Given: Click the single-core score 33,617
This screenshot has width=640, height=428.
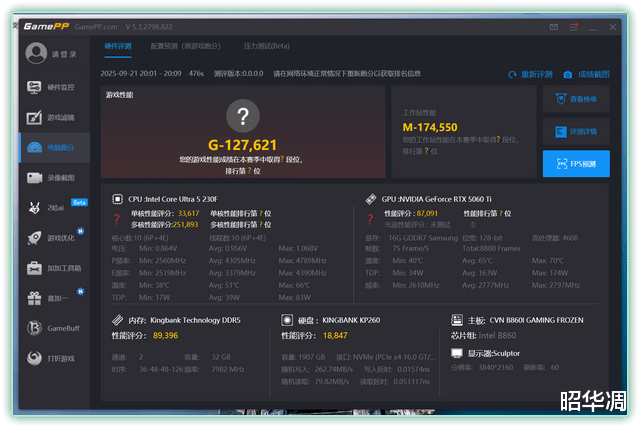Looking at the screenshot, I should coord(189,213).
